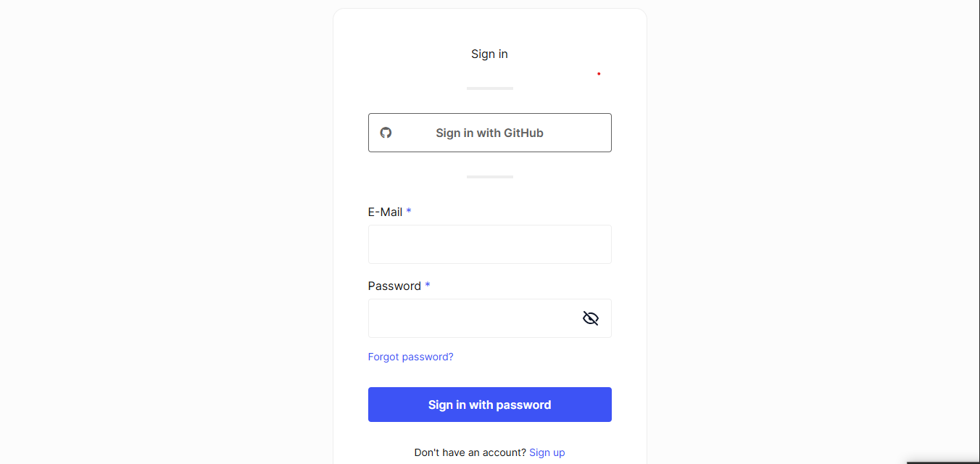Click the red asterisk beside E-Mail
This screenshot has width=980, height=464.
click(x=408, y=211)
